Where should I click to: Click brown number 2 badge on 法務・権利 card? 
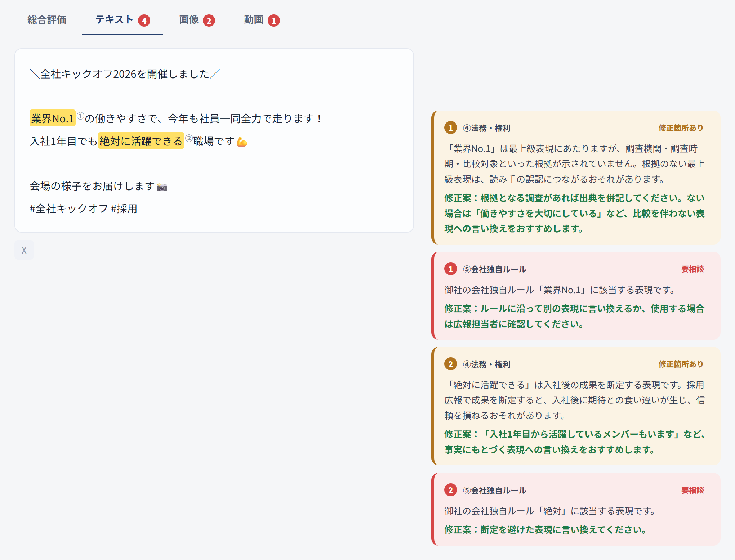pos(451,364)
